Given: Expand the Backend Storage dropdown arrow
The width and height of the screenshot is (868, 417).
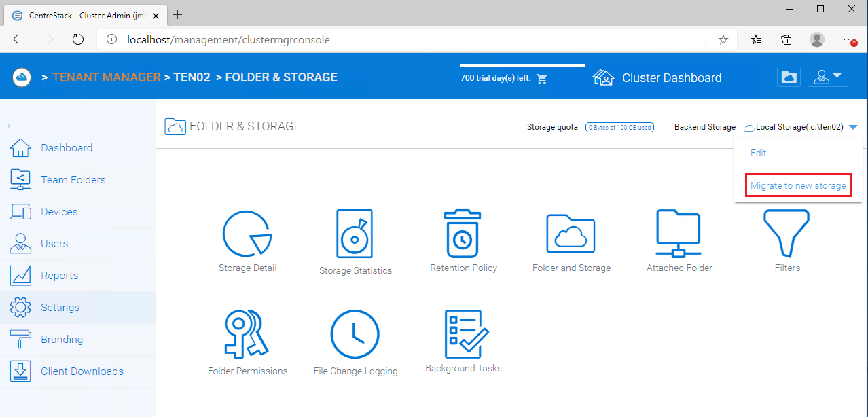Looking at the screenshot, I should (x=853, y=127).
